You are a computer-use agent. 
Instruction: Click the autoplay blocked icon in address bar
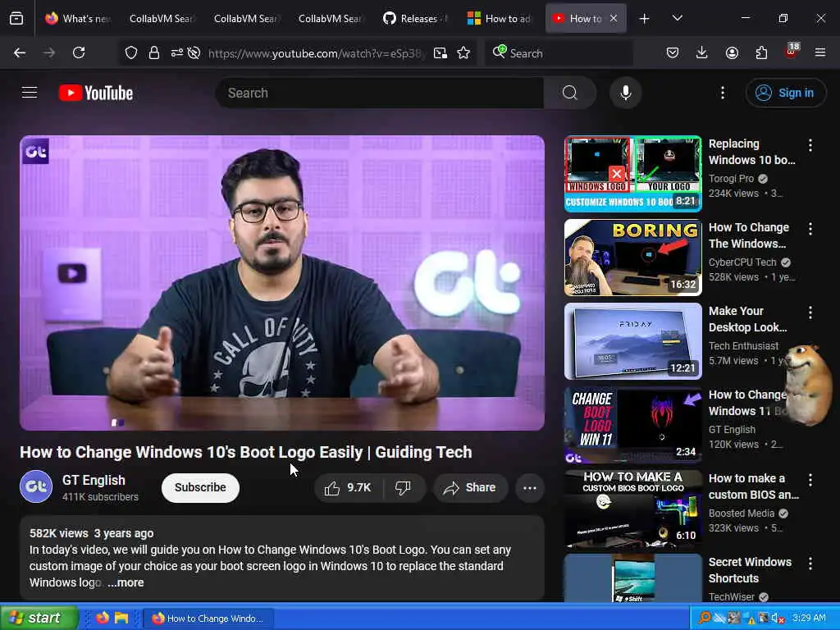click(194, 52)
